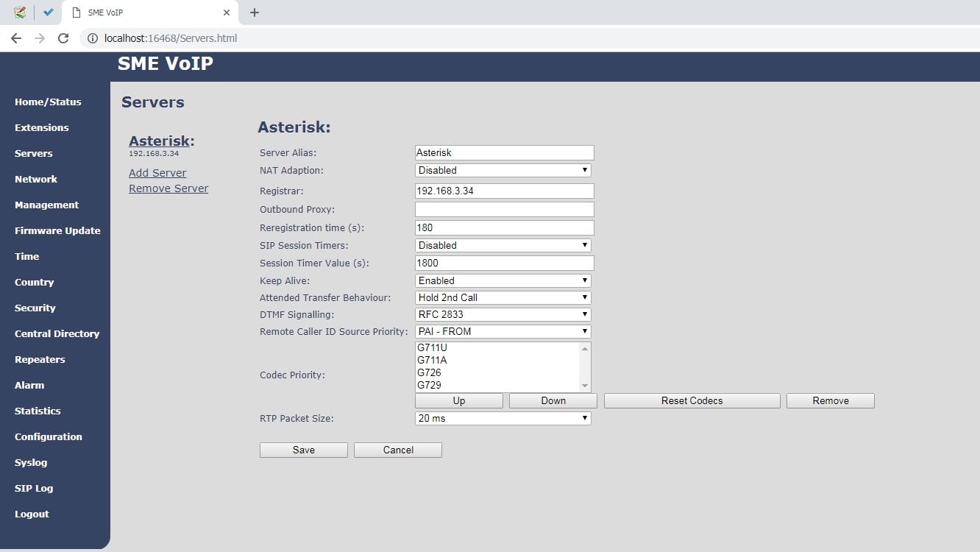Open Configuration page
Viewport: 980px width, 552px height.
tap(49, 437)
